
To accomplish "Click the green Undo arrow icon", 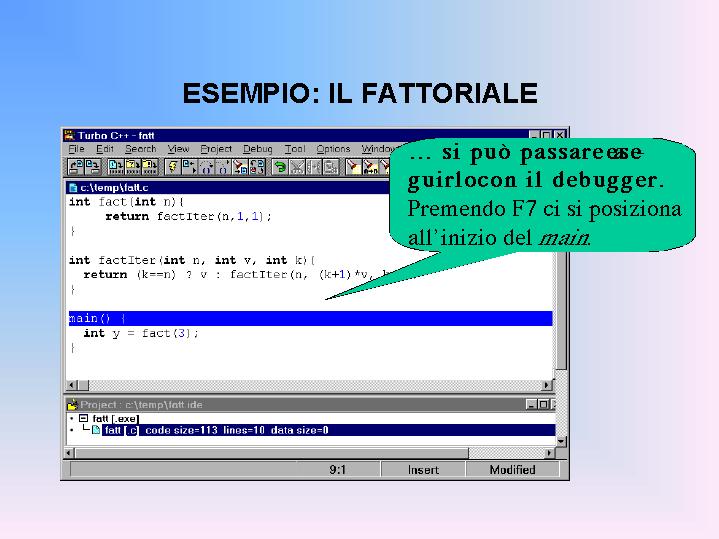I will point(280,167).
